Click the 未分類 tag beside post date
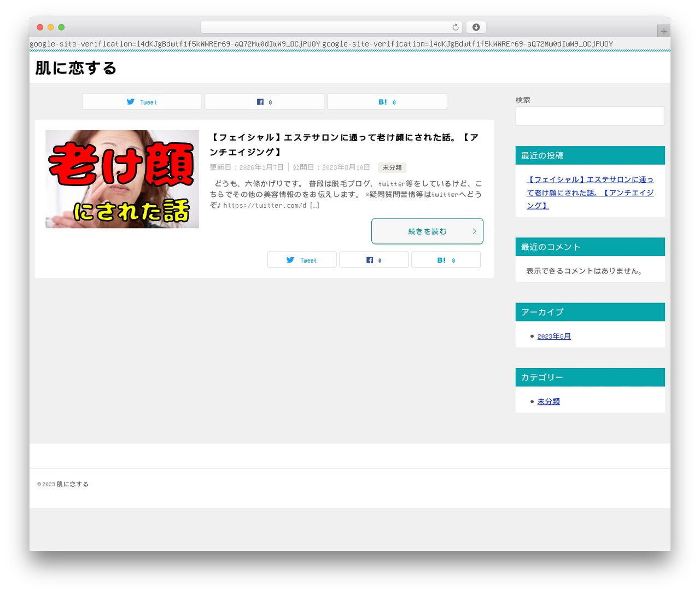The width and height of the screenshot is (700, 593). pos(392,167)
